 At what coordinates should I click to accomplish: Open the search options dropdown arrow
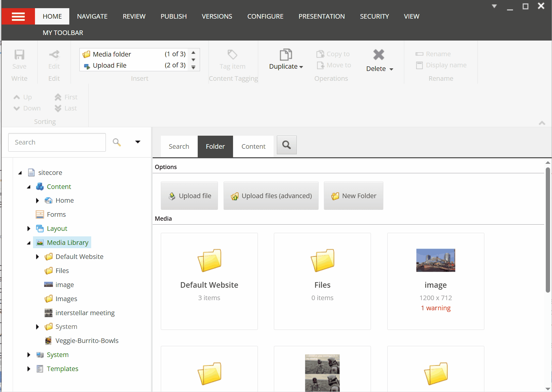click(138, 142)
